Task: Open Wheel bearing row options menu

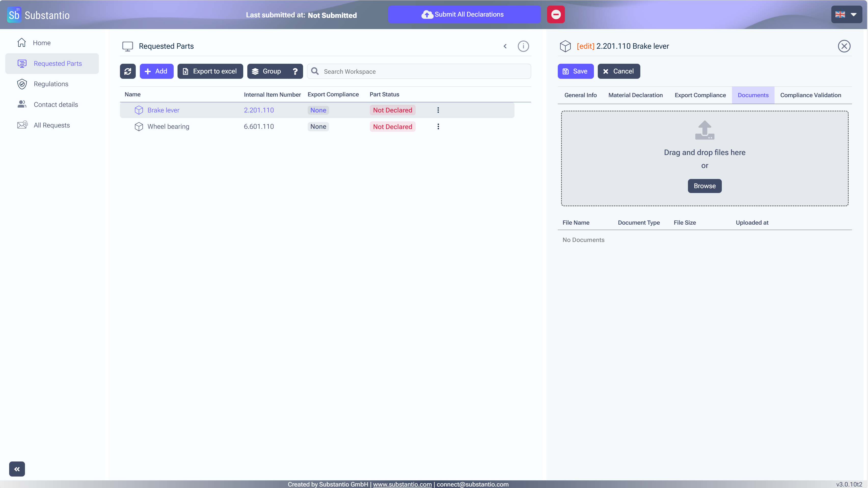Action: click(438, 126)
